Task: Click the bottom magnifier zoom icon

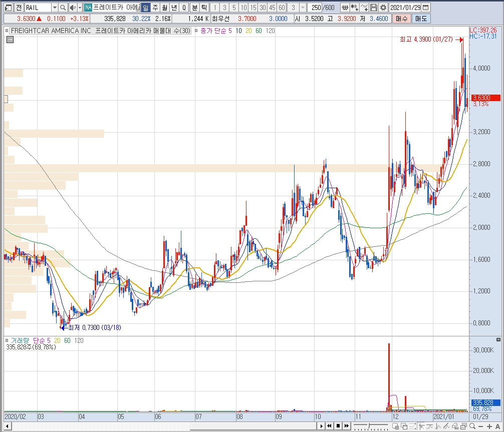Action: 472,426
